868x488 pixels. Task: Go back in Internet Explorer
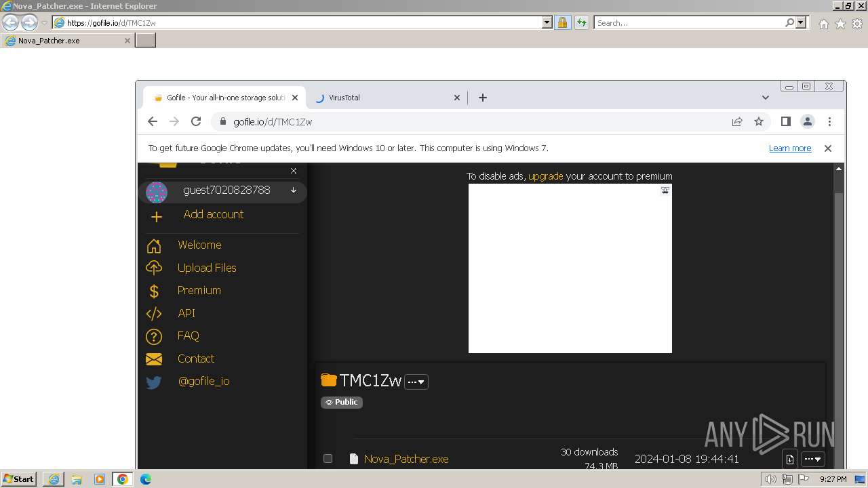[x=10, y=22]
